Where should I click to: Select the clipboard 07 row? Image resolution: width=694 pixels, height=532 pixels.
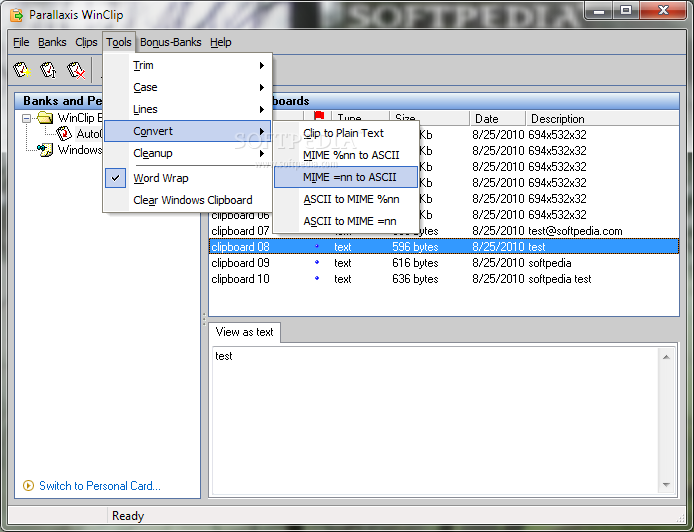click(444, 231)
